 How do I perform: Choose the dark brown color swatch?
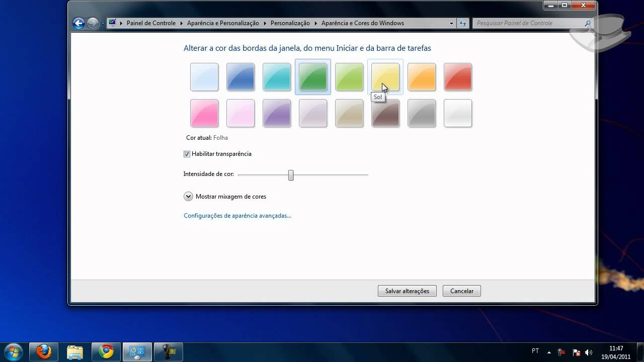coord(385,113)
